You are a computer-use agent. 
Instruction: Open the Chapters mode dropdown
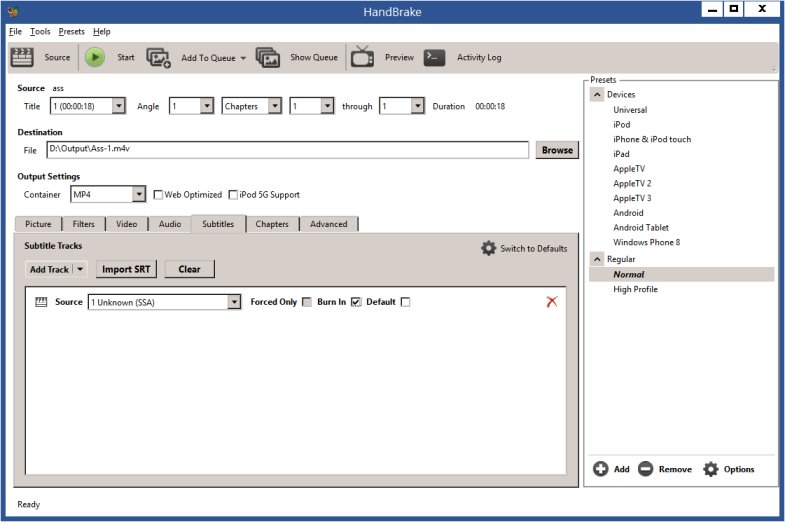(275, 106)
